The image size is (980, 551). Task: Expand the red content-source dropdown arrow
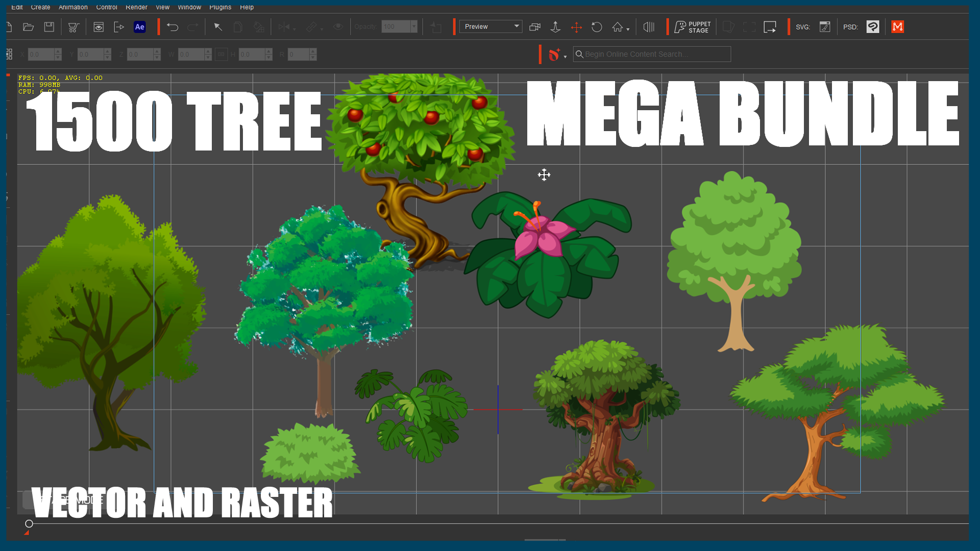click(565, 57)
